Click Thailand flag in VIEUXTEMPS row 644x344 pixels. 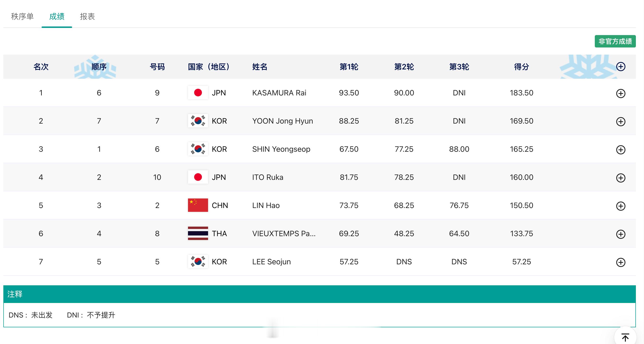[198, 233]
